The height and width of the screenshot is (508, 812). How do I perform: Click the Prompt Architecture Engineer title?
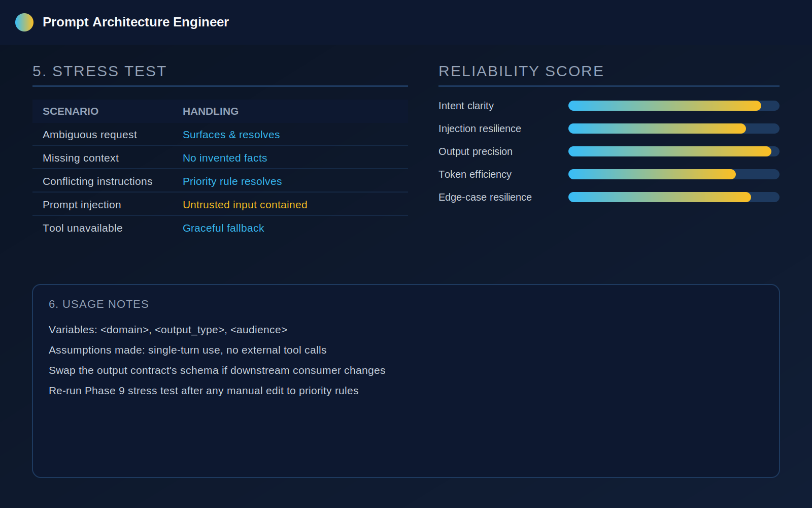[x=136, y=22]
